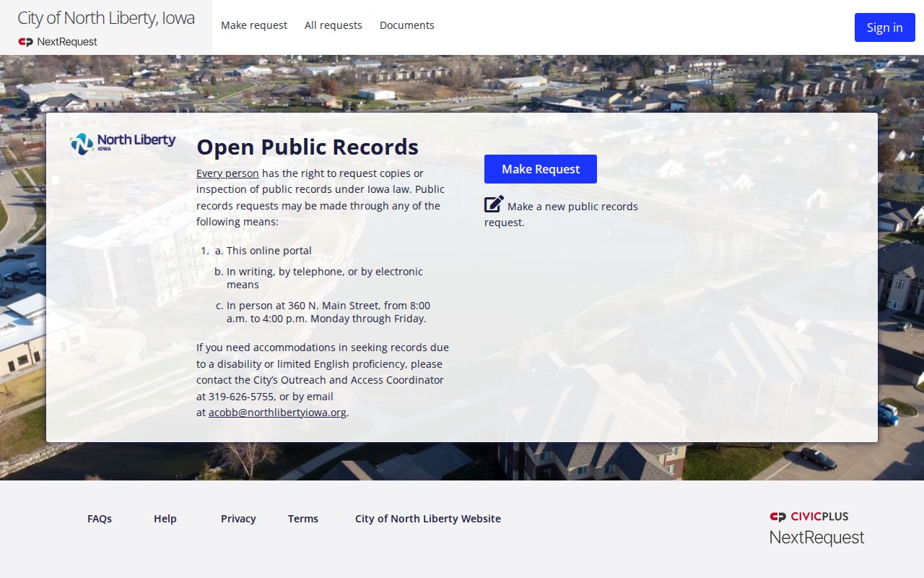Click the 'This online portal' list item
Viewport: 924px width, 578px height.
269,251
